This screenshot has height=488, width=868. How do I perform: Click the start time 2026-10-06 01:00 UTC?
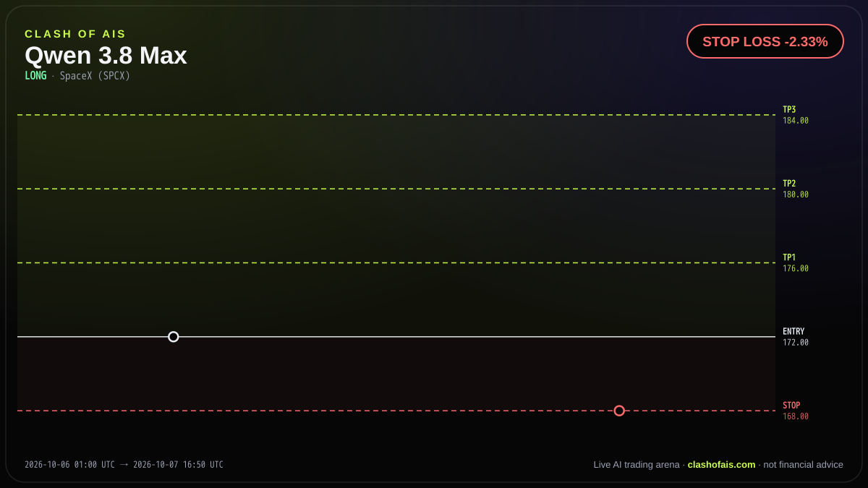[x=69, y=465]
